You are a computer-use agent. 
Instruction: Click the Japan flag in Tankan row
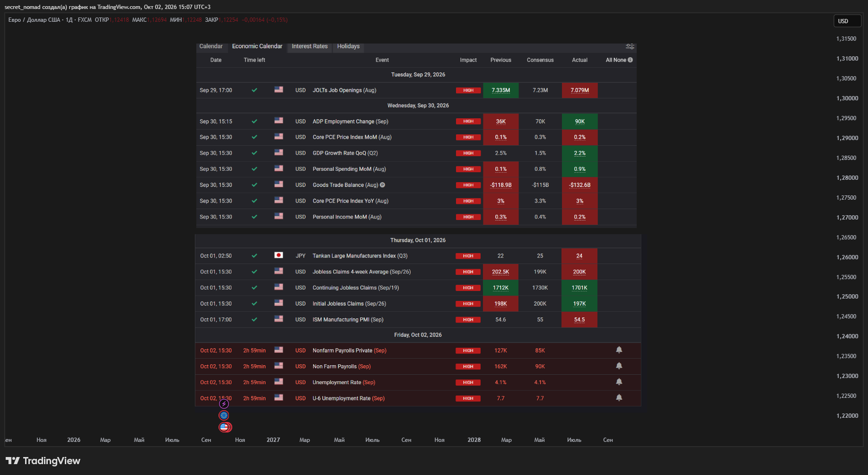pos(279,255)
